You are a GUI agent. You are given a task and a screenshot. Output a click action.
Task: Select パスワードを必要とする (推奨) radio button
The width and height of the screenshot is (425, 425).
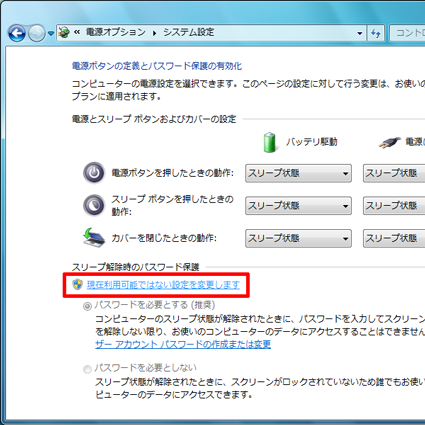point(87,306)
